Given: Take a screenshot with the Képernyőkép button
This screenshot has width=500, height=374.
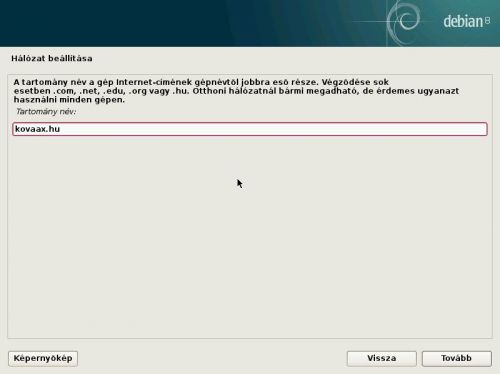Looking at the screenshot, I should 43,359.
